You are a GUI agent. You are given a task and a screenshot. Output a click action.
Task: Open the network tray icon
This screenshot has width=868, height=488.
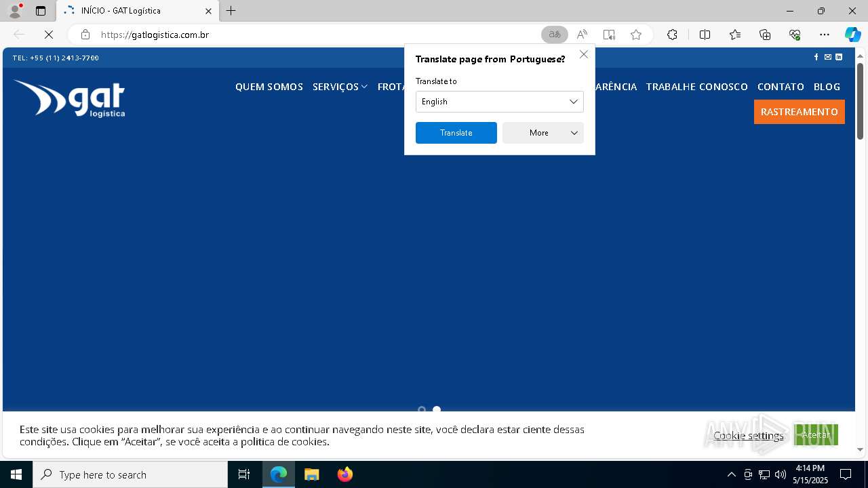click(x=764, y=474)
